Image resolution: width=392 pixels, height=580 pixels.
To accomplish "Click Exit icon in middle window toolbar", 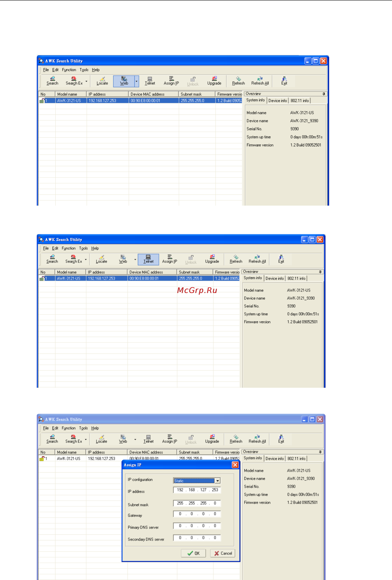I will point(281,259).
